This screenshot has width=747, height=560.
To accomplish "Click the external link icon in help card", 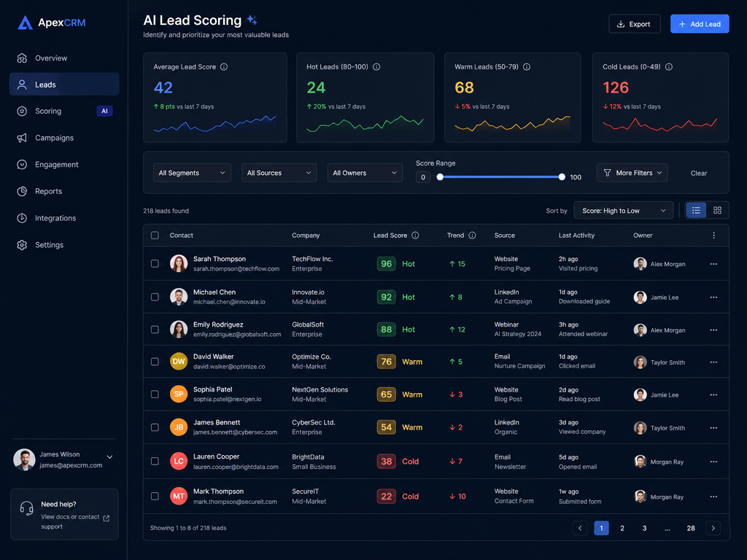I will (107, 518).
